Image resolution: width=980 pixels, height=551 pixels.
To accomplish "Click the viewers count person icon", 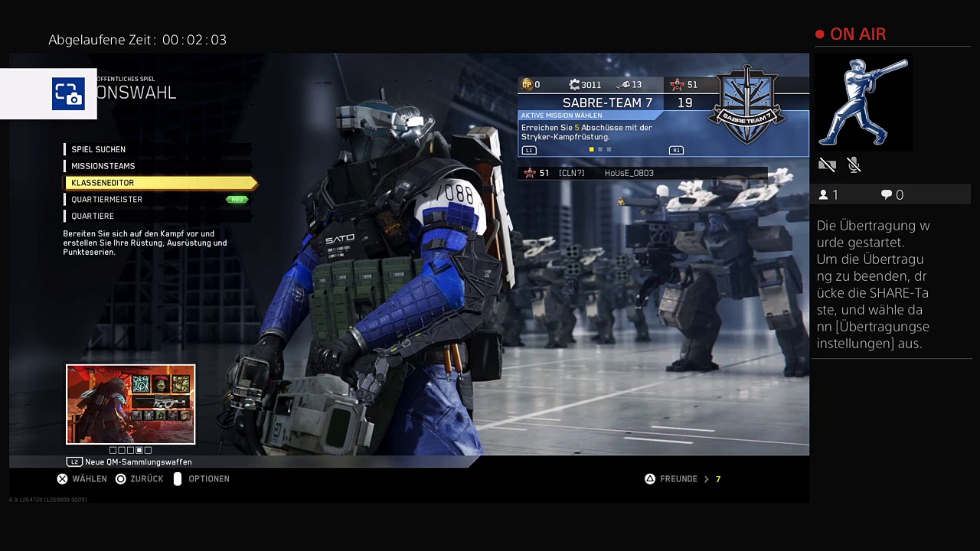I will 824,195.
